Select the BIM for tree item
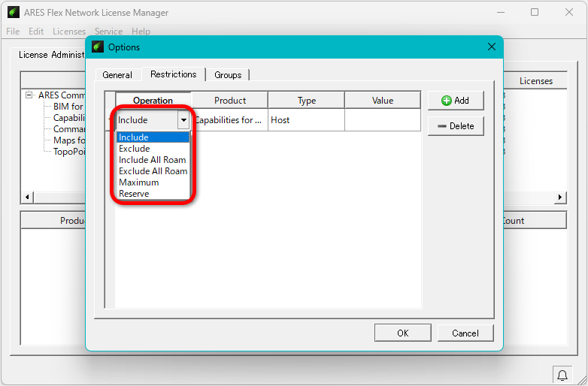 (69, 107)
